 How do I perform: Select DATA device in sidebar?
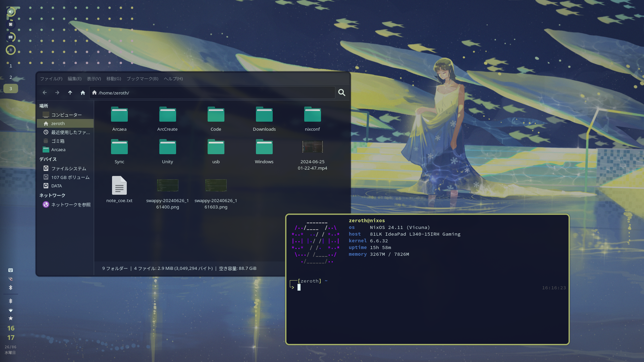pyautogui.click(x=56, y=186)
